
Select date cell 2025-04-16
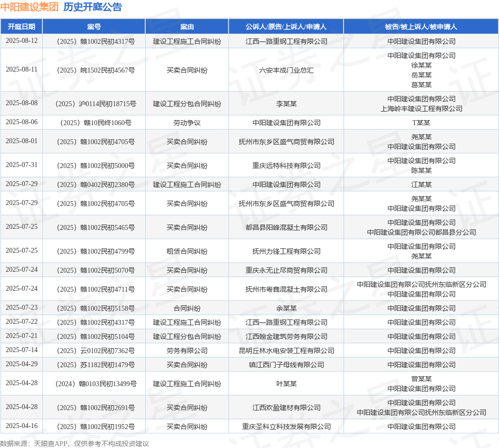(21, 426)
